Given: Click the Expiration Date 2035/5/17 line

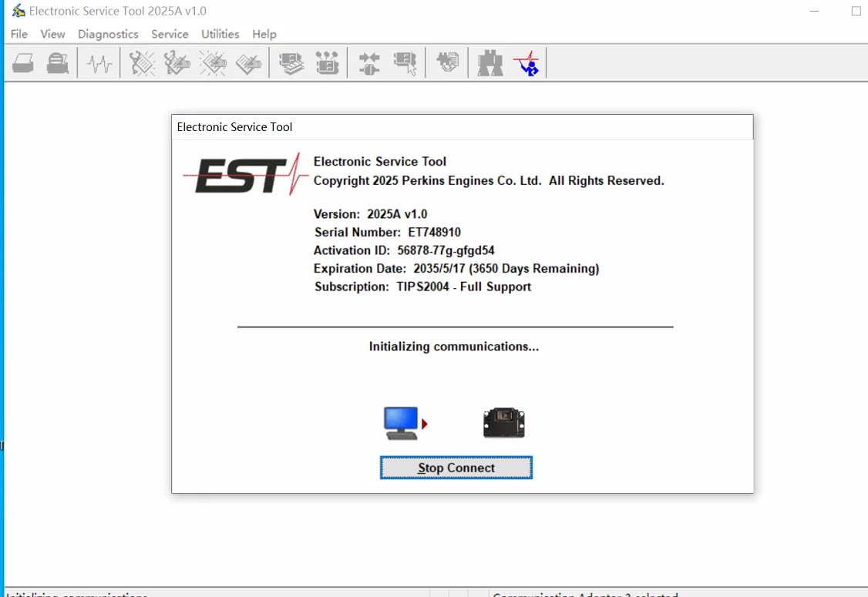Looking at the screenshot, I should [x=456, y=269].
